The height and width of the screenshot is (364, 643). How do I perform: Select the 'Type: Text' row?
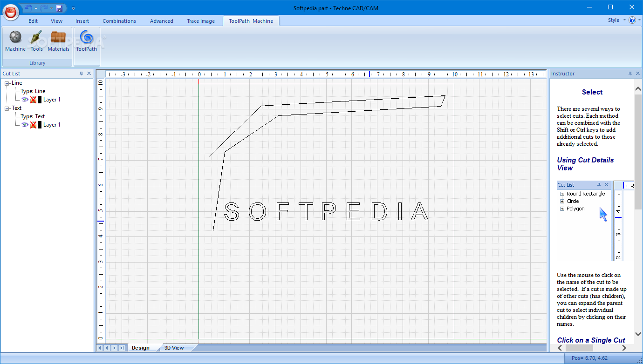(x=33, y=116)
